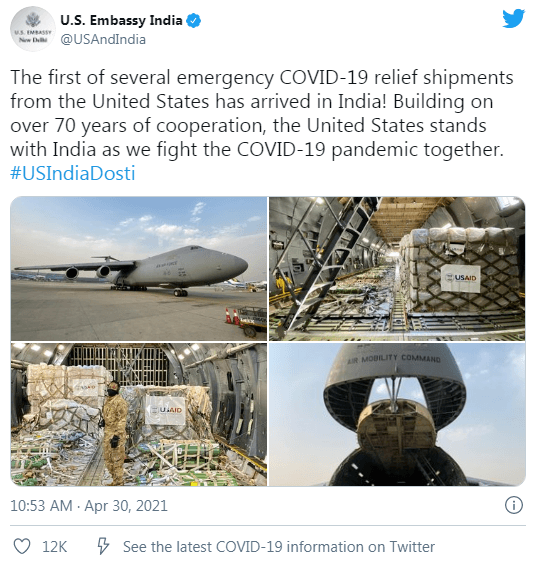The image size is (535, 564).
Task: Open the @USAndIndia handle link
Action: [x=103, y=39]
